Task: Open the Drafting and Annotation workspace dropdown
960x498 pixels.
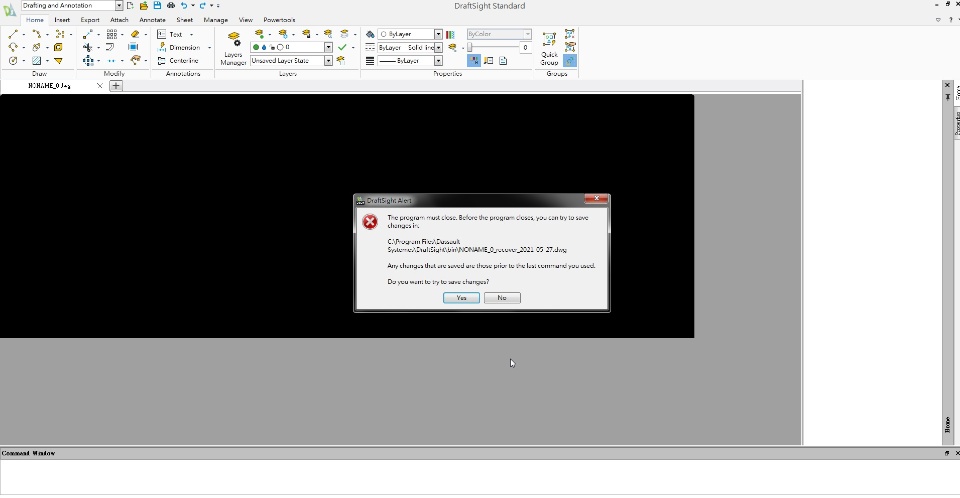Action: point(119,6)
